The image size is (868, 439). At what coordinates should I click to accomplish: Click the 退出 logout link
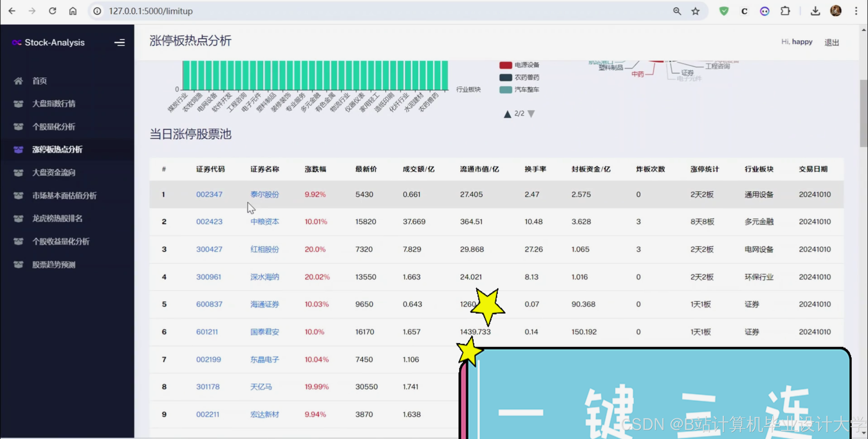point(831,42)
